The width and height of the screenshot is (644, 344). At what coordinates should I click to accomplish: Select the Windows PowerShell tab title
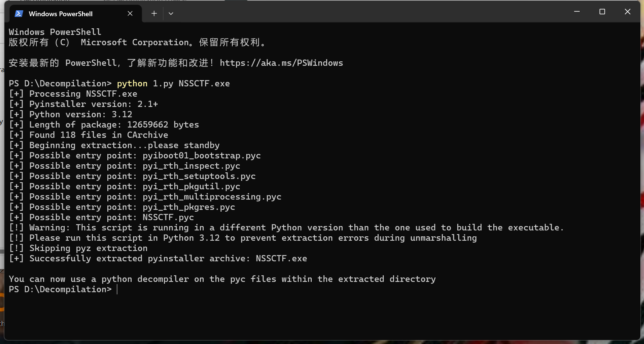click(x=61, y=14)
